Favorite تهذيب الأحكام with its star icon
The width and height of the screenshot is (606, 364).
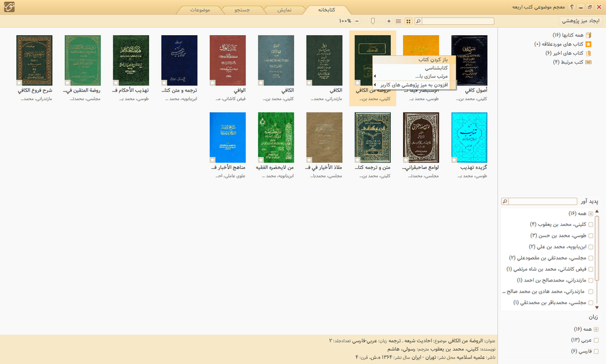[x=116, y=83]
